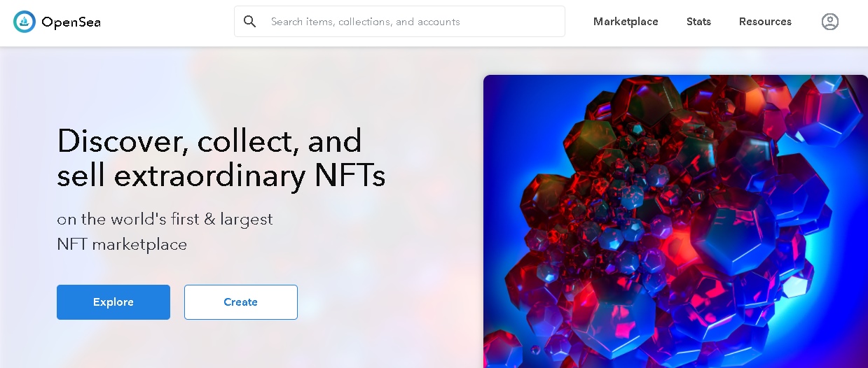This screenshot has width=868, height=368.
Task: Click the word "NFTs" in the headline
Action: [x=350, y=176]
